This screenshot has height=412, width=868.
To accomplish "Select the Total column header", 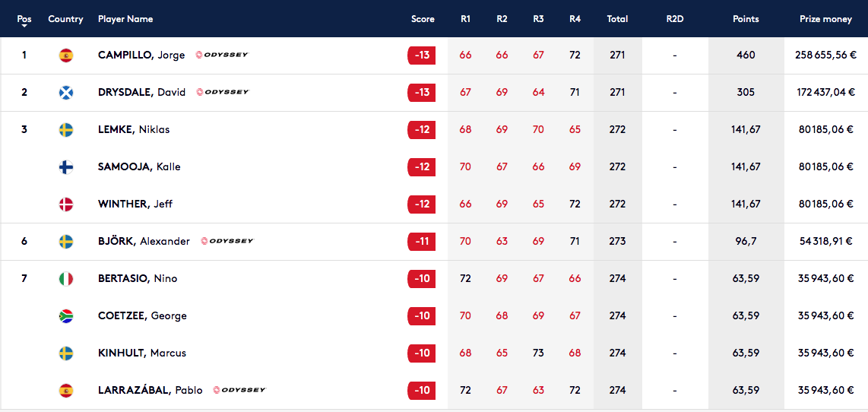I will click(617, 19).
